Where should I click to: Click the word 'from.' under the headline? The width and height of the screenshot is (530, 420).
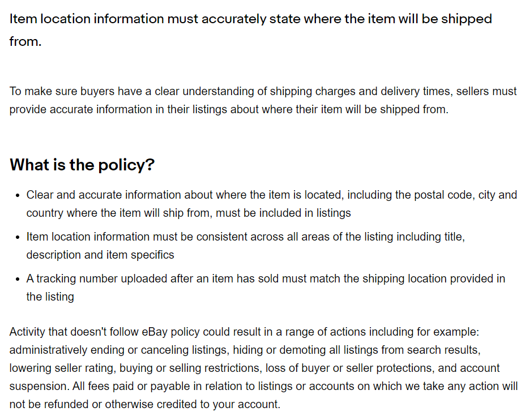click(25, 41)
